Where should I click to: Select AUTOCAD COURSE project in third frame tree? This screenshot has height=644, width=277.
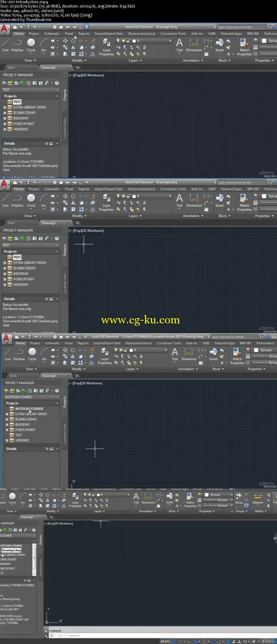tap(29, 408)
